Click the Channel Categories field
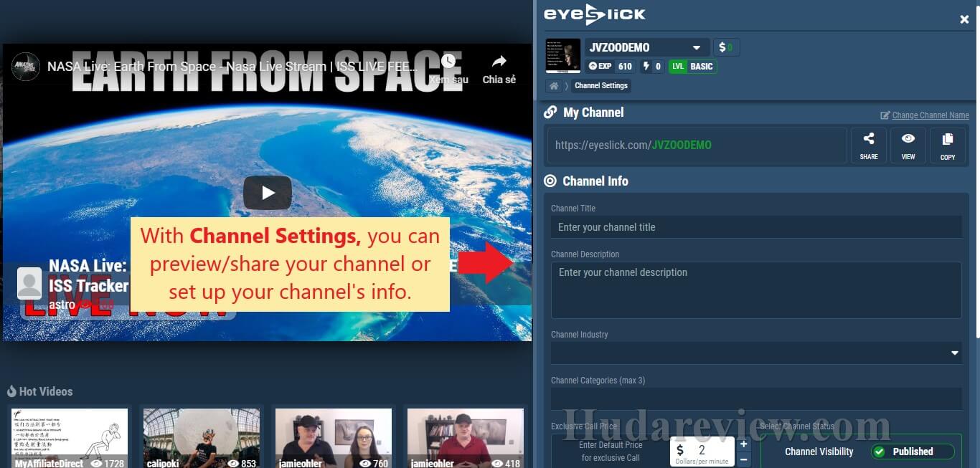This screenshot has width=980, height=468. [756, 399]
